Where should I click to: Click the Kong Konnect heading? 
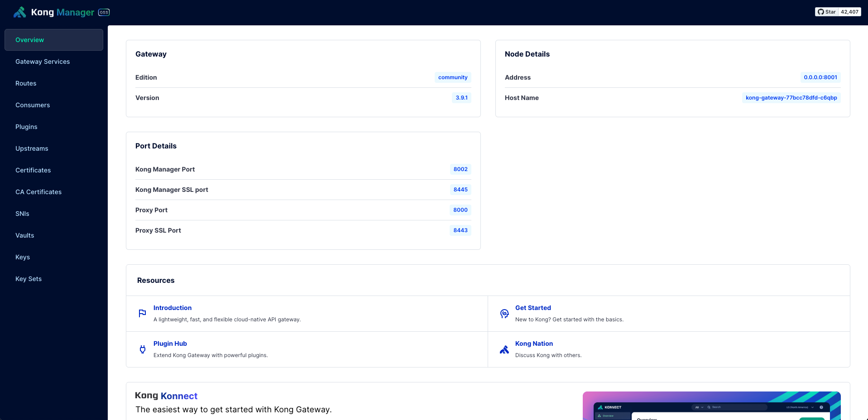tap(166, 396)
